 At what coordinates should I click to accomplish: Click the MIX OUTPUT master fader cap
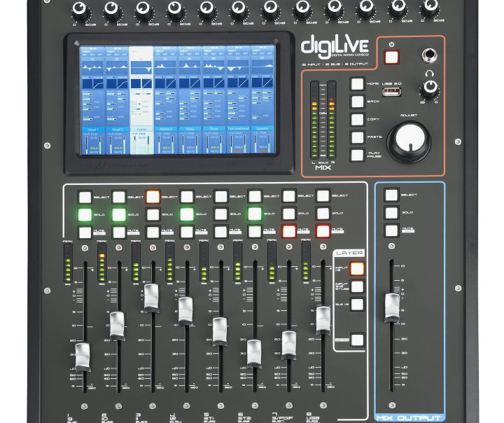[392, 307]
